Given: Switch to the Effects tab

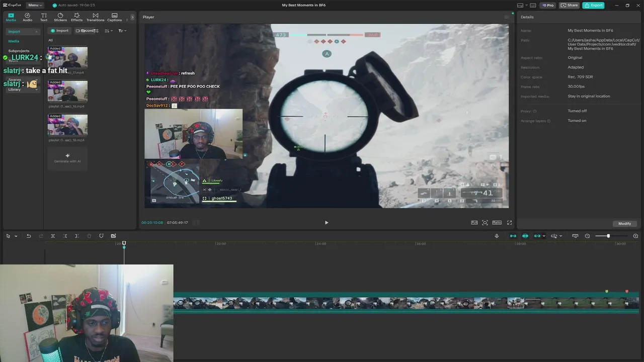Looking at the screenshot, I should pos(76,17).
